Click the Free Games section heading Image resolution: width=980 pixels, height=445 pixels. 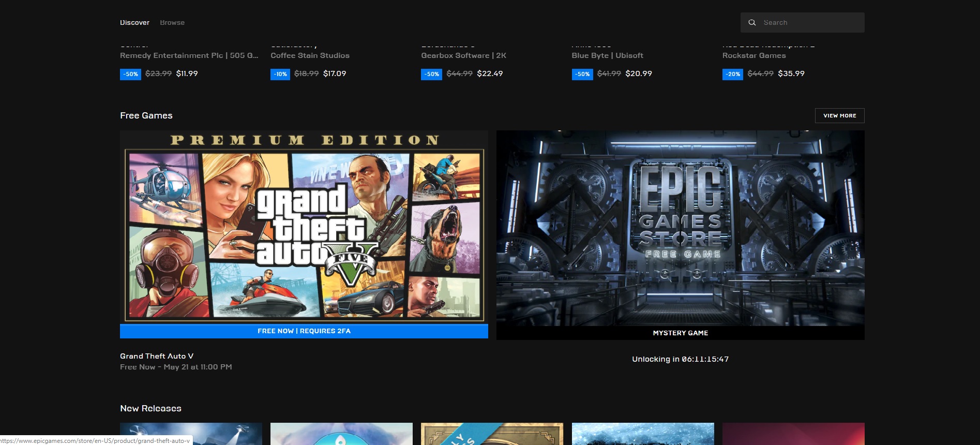tap(146, 115)
